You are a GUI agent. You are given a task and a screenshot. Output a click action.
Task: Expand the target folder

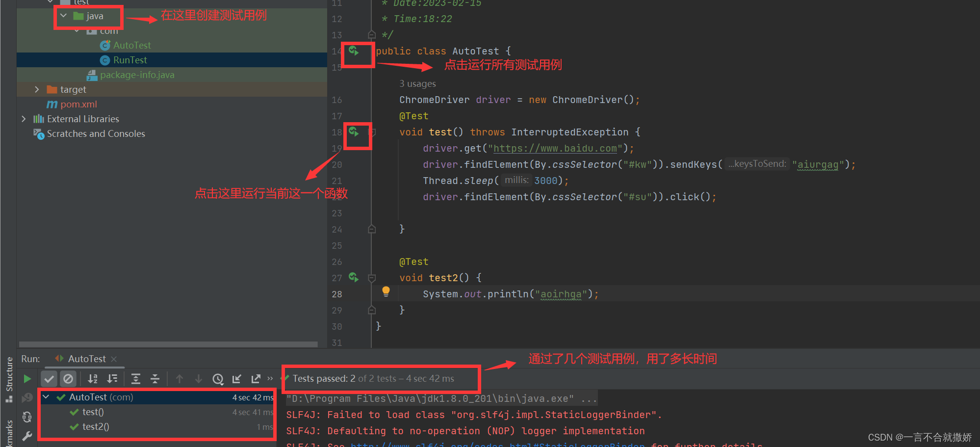[x=37, y=89]
